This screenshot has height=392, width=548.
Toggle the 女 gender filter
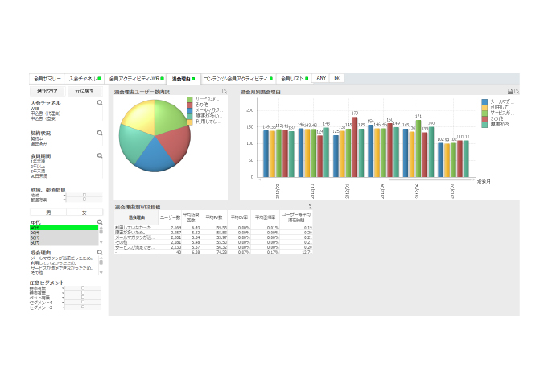(84, 213)
